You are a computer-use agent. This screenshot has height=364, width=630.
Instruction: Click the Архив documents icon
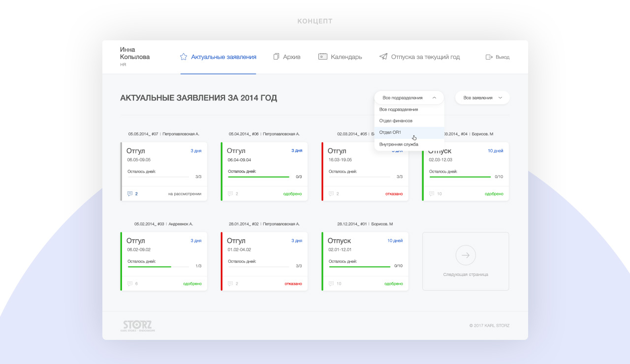276,57
